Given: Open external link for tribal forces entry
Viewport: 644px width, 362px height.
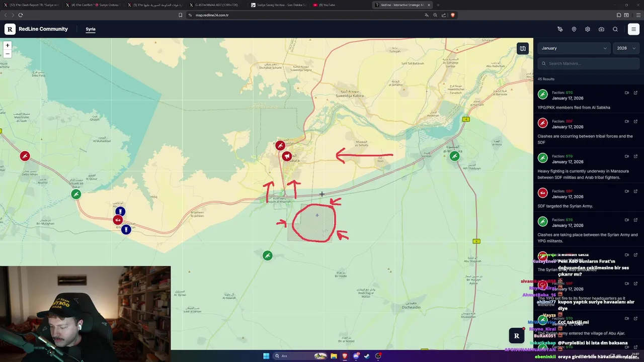Looking at the screenshot, I should pos(635,121).
